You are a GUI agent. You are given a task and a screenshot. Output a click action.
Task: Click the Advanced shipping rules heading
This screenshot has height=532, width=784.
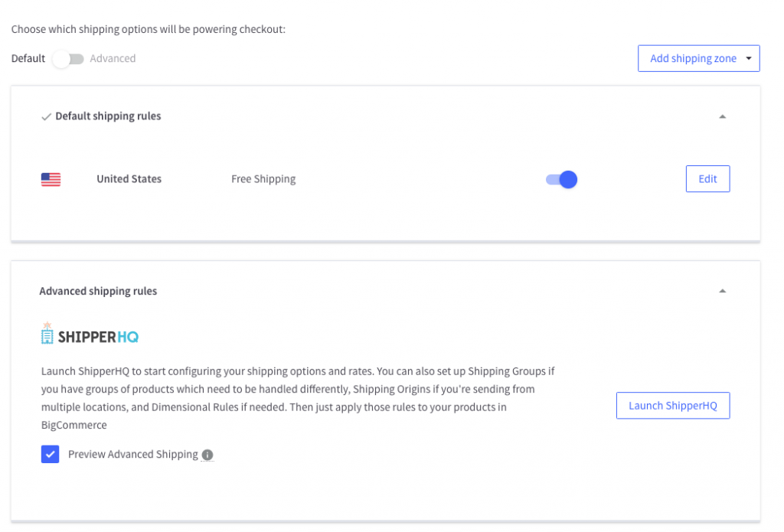point(98,292)
